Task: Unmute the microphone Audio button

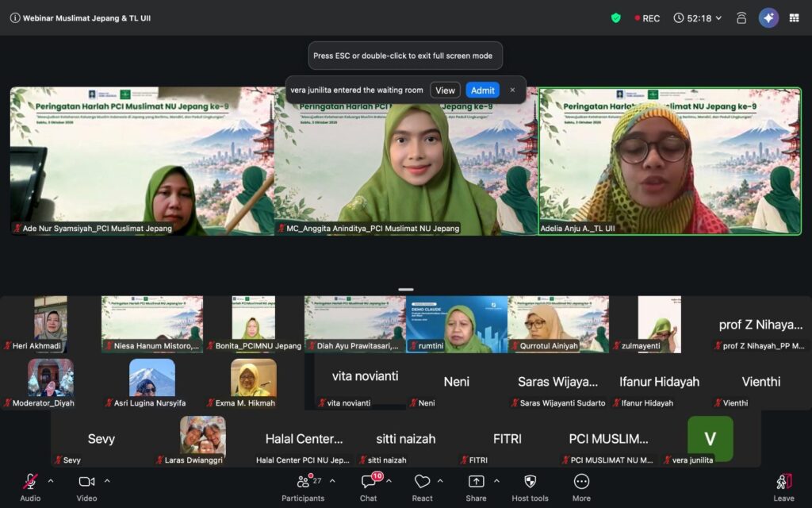Action: click(30, 487)
